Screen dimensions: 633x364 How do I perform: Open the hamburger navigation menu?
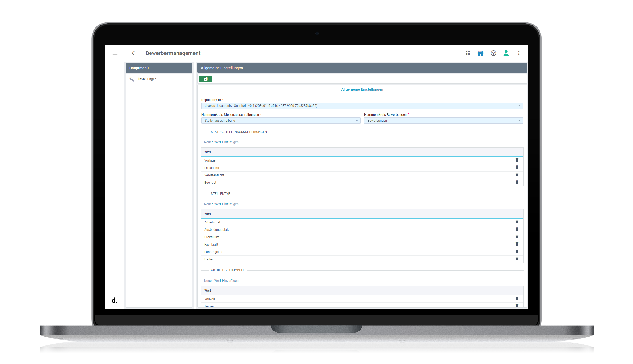pyautogui.click(x=115, y=53)
